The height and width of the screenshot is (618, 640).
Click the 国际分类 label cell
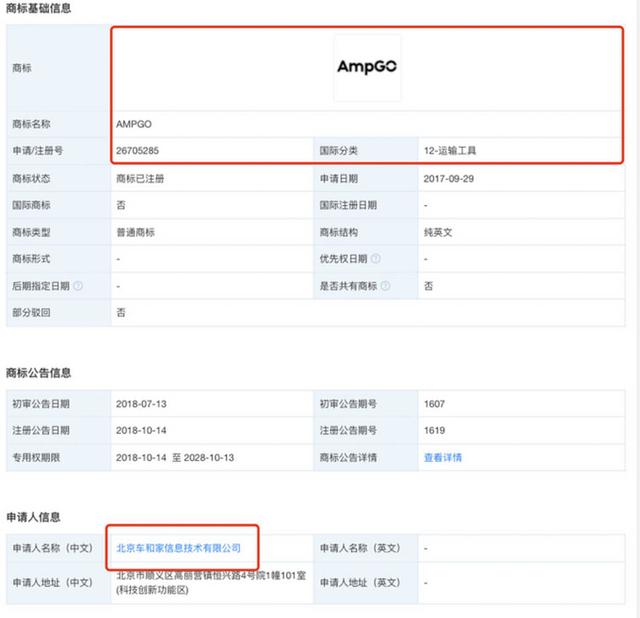pyautogui.click(x=366, y=150)
